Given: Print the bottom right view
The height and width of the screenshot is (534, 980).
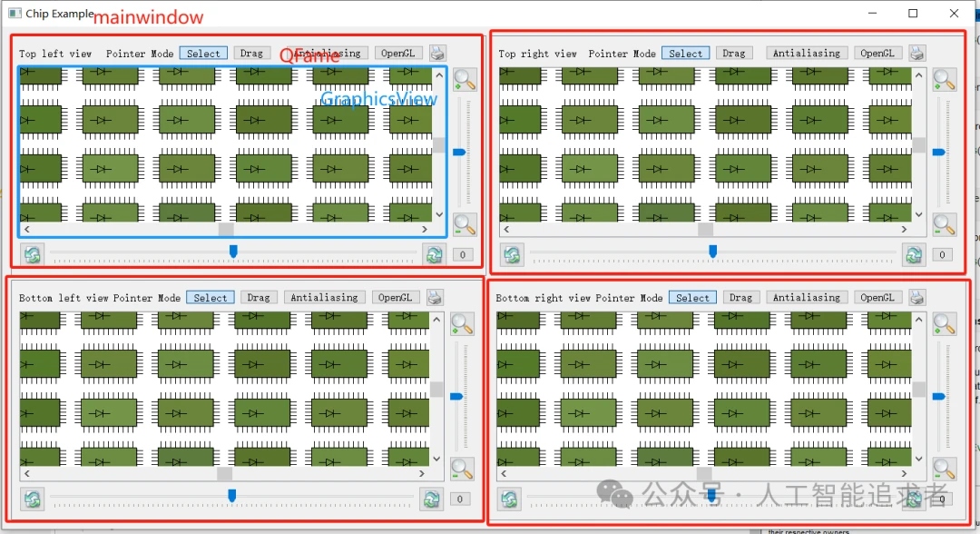Looking at the screenshot, I should [x=916, y=297].
